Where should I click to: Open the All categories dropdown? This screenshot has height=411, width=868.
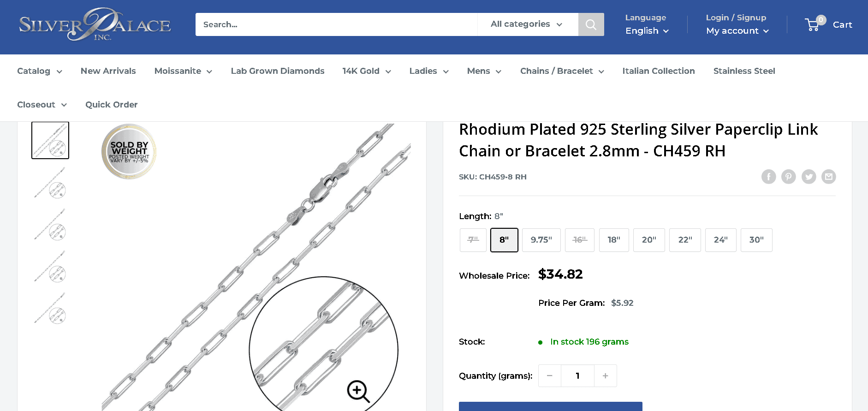click(x=527, y=24)
